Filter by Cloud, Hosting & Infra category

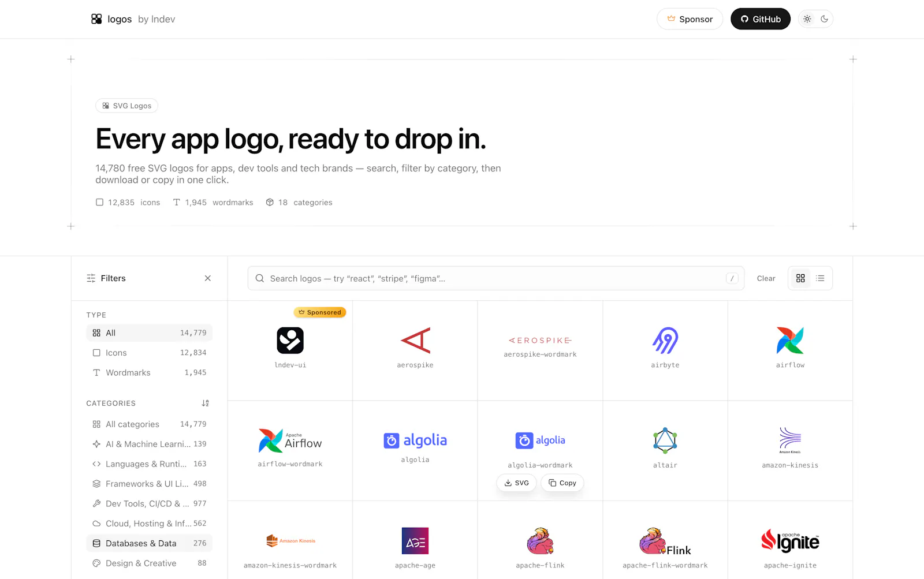click(x=150, y=524)
